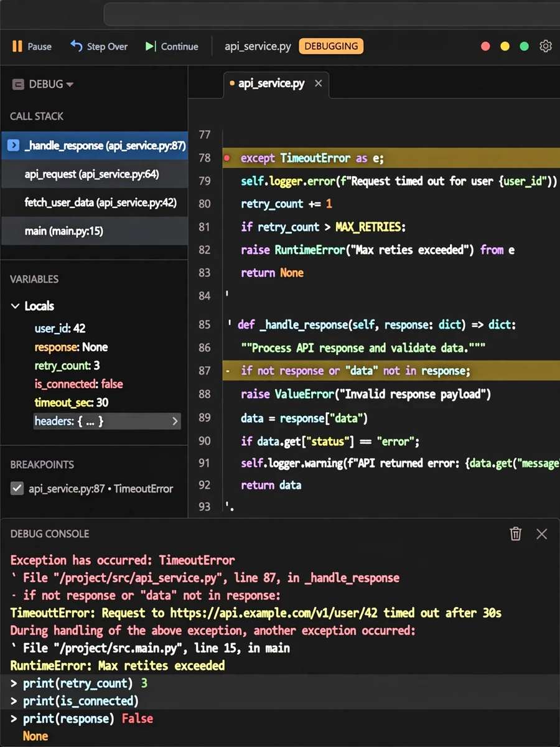
Task: Select the user_id: 42 variable
Action: tap(60, 328)
